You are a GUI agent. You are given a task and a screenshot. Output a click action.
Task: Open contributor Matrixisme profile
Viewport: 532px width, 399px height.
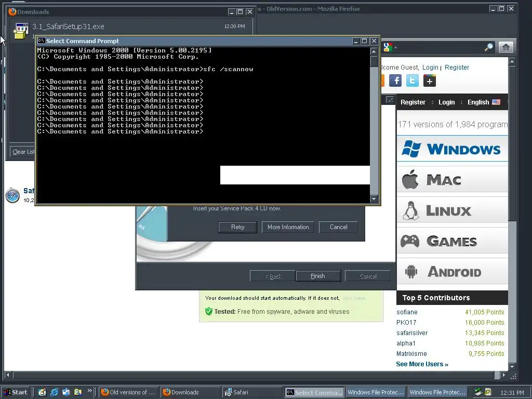tap(411, 353)
